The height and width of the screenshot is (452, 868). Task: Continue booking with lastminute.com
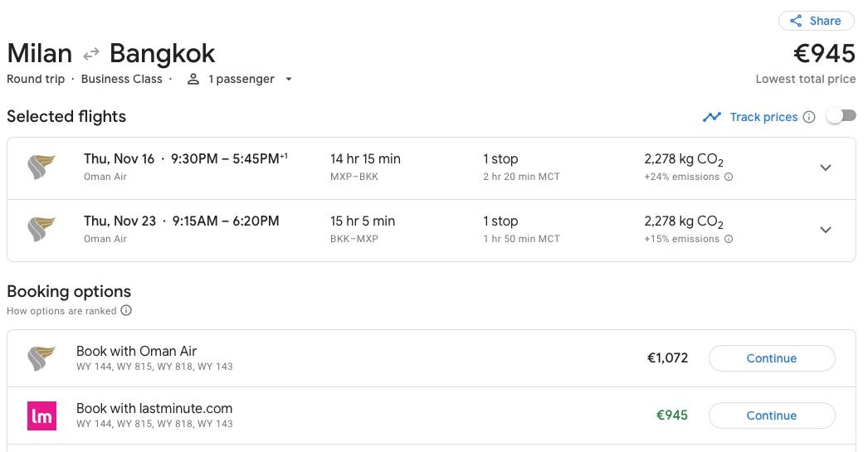(x=772, y=416)
